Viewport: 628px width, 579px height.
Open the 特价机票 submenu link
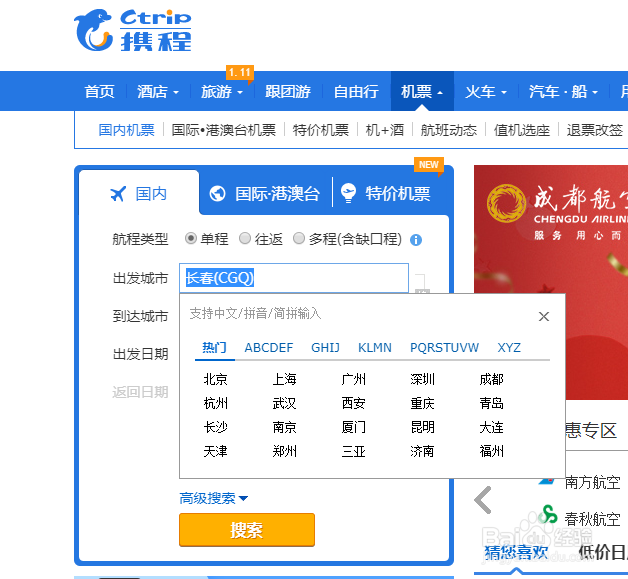pos(320,130)
